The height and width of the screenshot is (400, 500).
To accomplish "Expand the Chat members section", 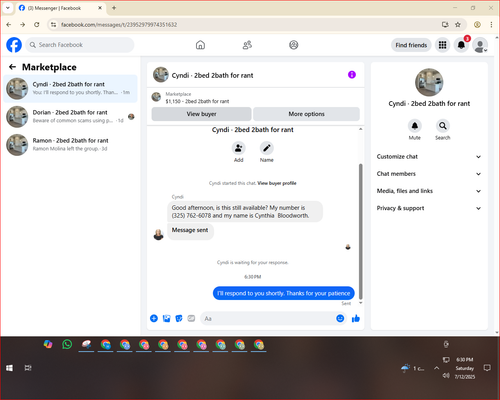I will tap(429, 174).
